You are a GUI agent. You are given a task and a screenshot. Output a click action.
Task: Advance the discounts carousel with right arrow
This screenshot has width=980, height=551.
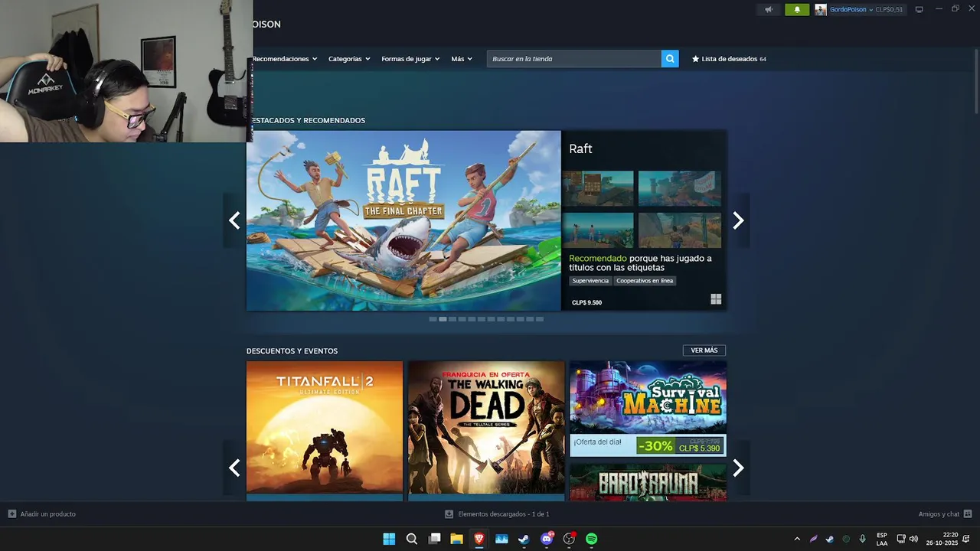[x=738, y=468]
